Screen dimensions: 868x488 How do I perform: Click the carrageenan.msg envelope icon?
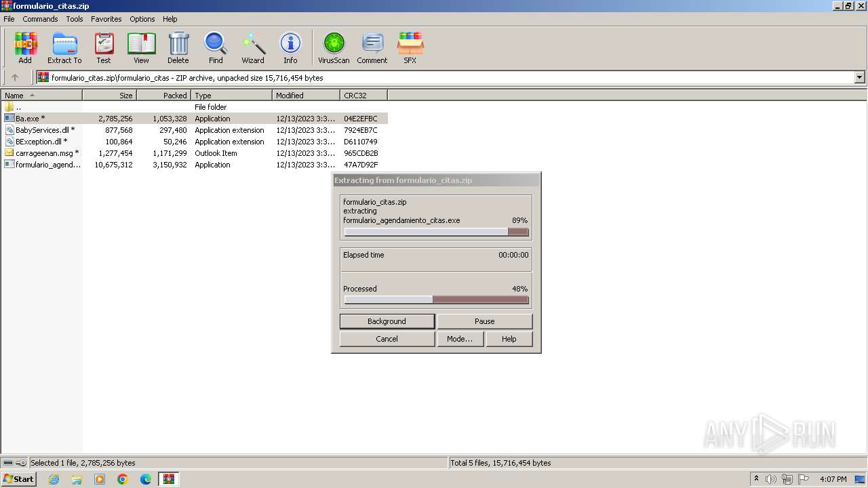pyautogui.click(x=9, y=153)
